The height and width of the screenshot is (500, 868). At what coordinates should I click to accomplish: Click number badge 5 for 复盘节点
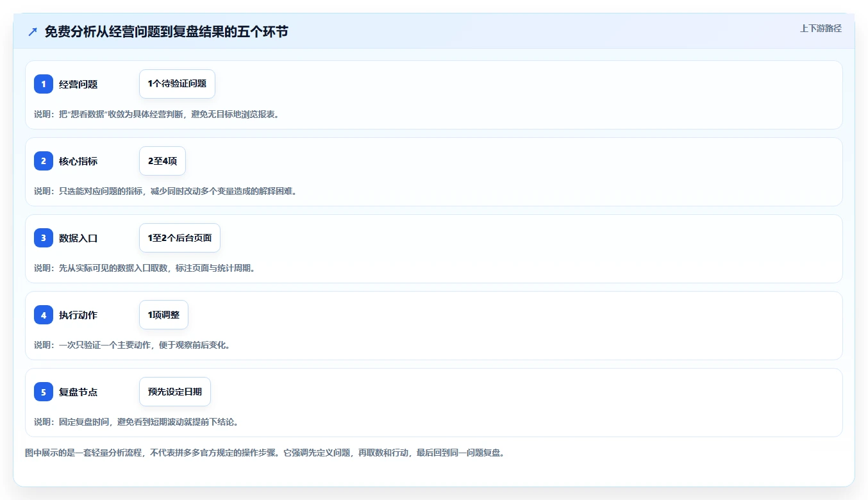[44, 392]
